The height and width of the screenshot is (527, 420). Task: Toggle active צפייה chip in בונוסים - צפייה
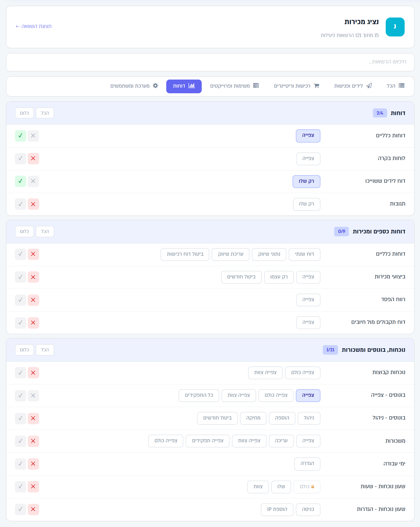(308, 395)
